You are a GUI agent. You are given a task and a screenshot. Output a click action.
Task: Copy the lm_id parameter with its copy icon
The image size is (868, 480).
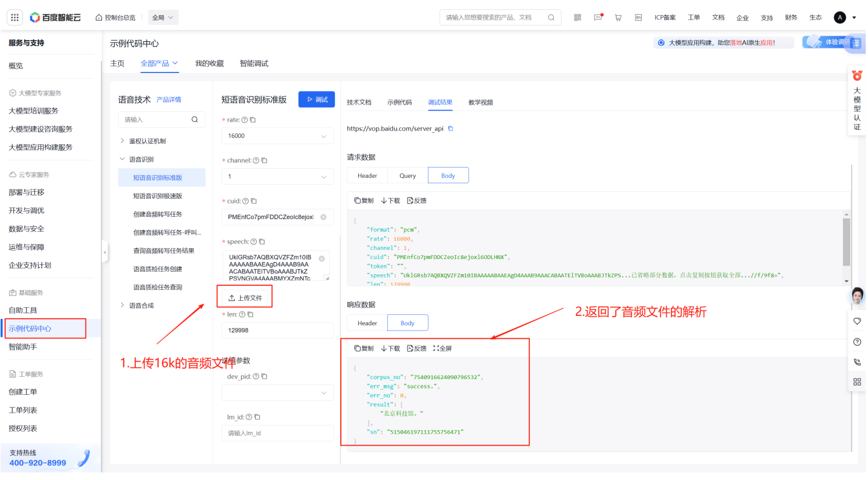coord(257,417)
